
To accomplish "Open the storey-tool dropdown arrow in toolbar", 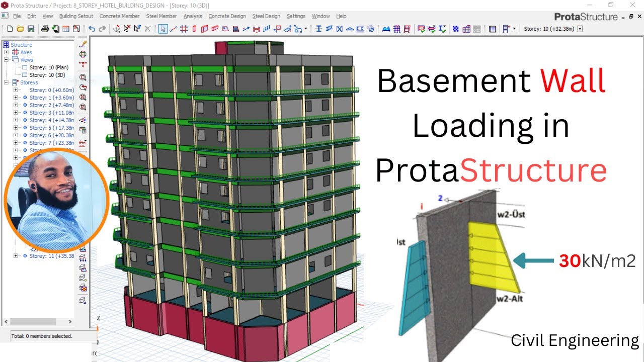I will click(514, 29).
